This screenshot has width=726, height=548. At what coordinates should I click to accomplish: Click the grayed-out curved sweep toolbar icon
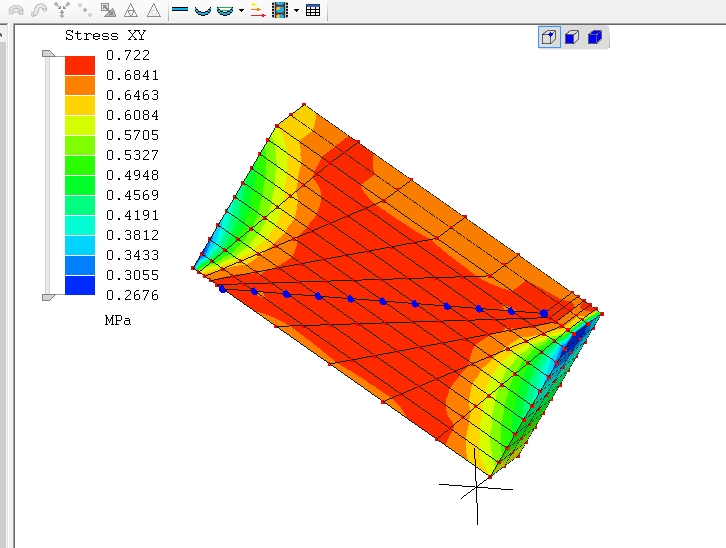(39, 10)
